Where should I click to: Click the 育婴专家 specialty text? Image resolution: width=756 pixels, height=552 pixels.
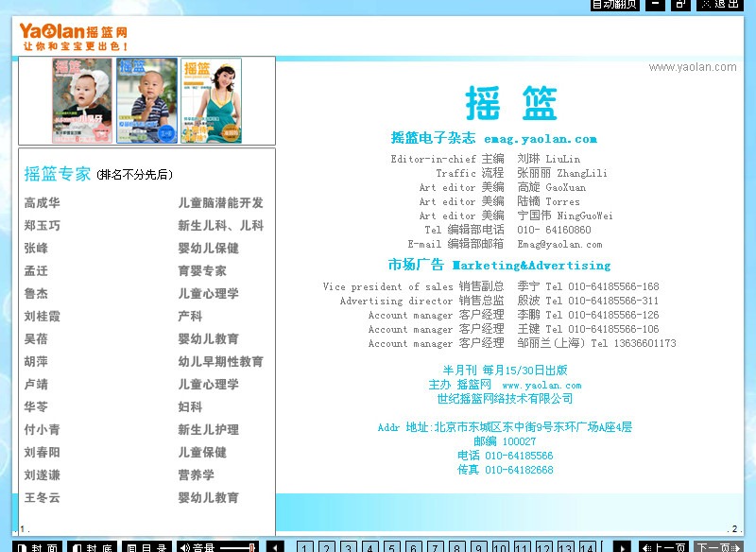pyautogui.click(x=202, y=270)
